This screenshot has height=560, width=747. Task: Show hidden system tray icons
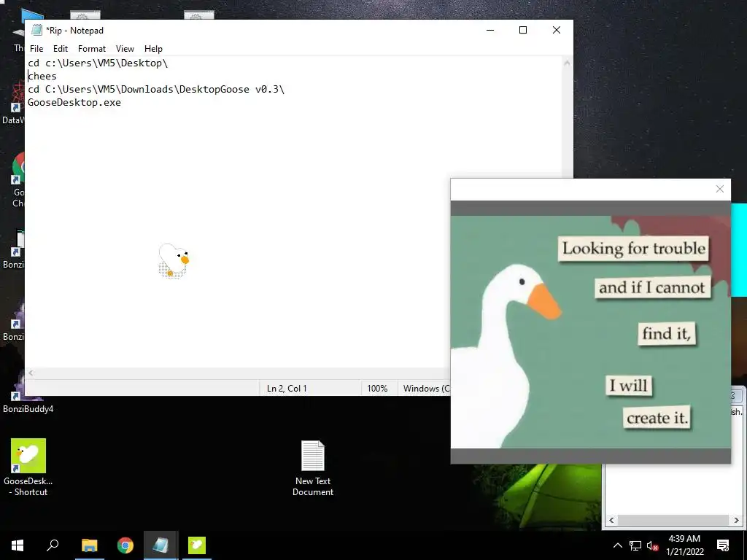coord(617,545)
